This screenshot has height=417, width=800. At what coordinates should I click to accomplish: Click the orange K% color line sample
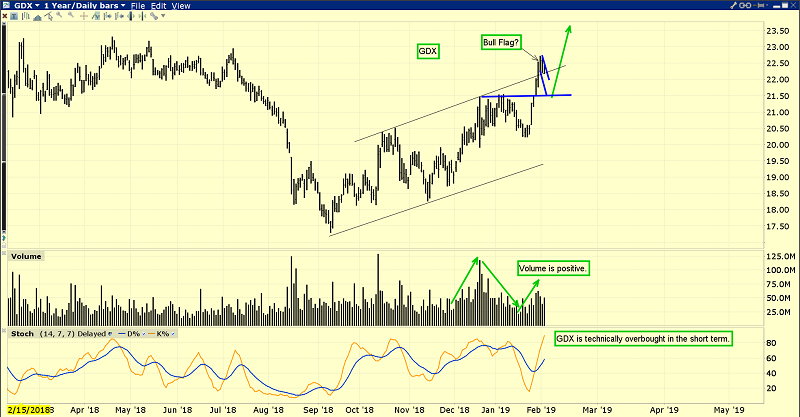151,334
